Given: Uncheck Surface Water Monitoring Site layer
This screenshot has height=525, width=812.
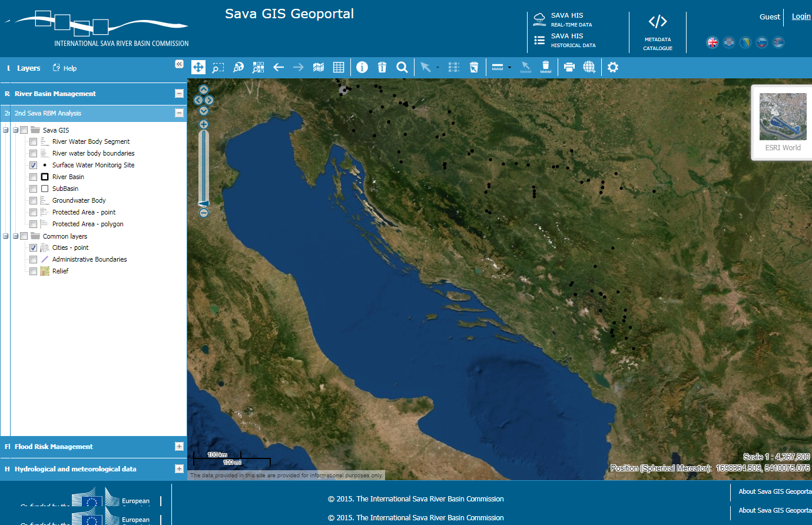Looking at the screenshot, I should tap(34, 165).
